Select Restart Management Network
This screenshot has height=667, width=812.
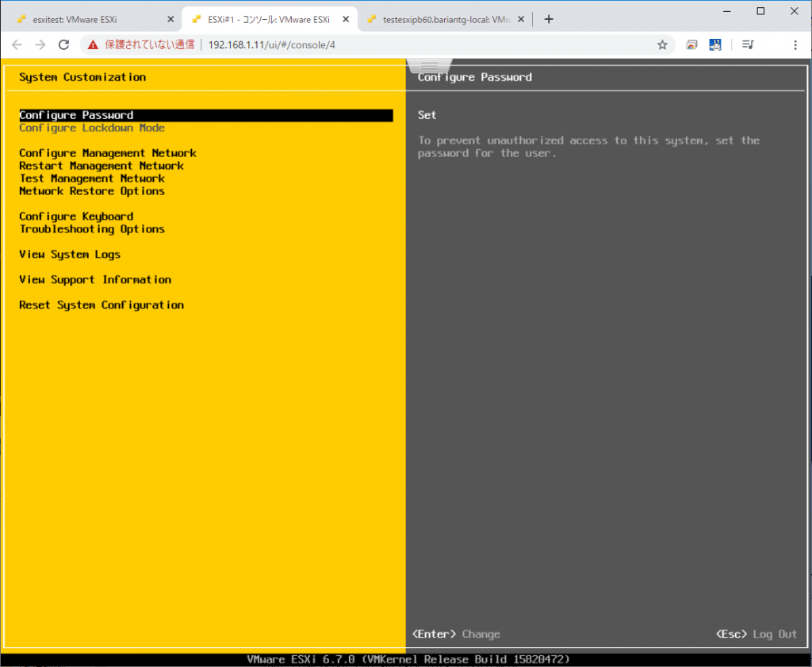tap(101, 166)
